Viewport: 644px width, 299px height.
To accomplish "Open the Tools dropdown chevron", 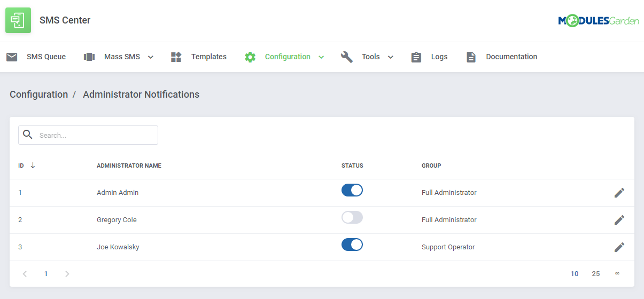I will coord(391,57).
